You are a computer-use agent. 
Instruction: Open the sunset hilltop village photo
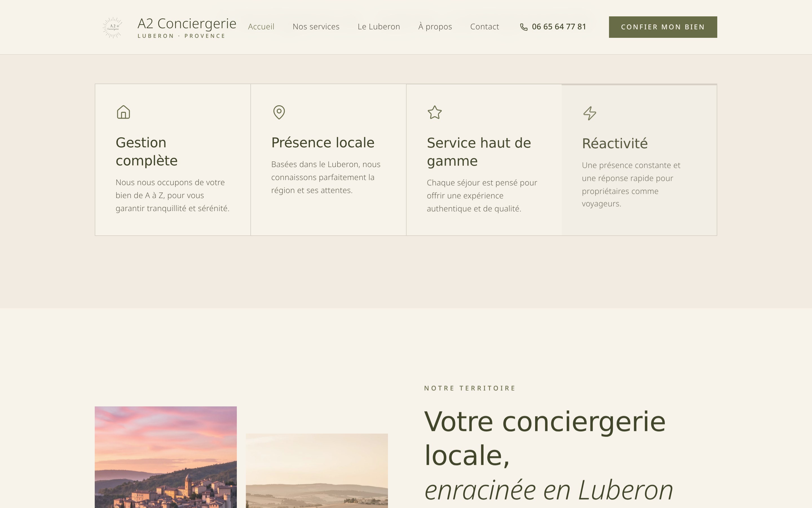(x=166, y=457)
